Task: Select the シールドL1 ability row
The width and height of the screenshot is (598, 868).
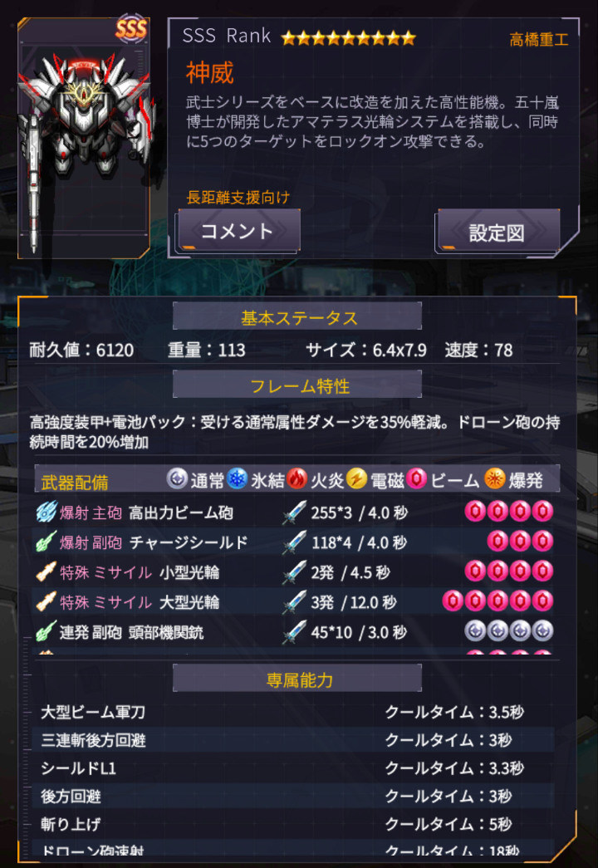Action: (295, 768)
